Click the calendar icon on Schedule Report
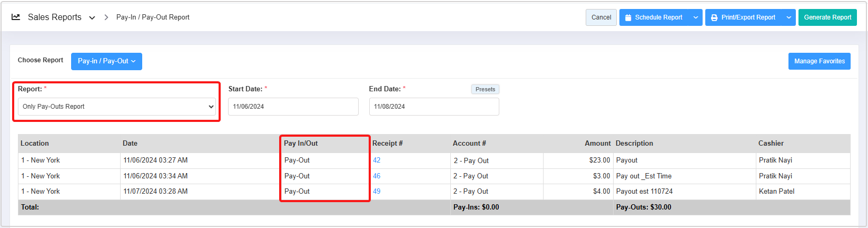This screenshot has height=228, width=868. 628,17
